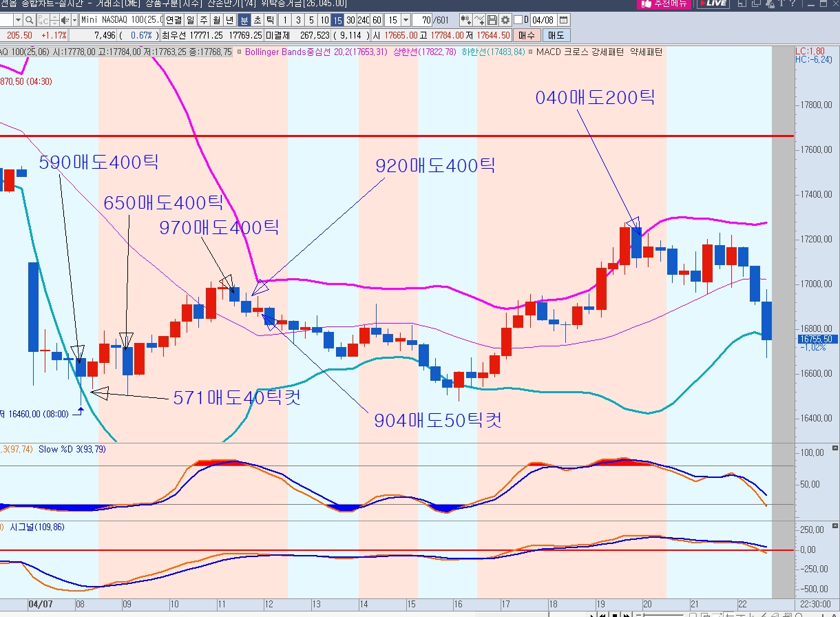Click the duplicate window icon in title bar
840x617 pixels.
(755, 3)
